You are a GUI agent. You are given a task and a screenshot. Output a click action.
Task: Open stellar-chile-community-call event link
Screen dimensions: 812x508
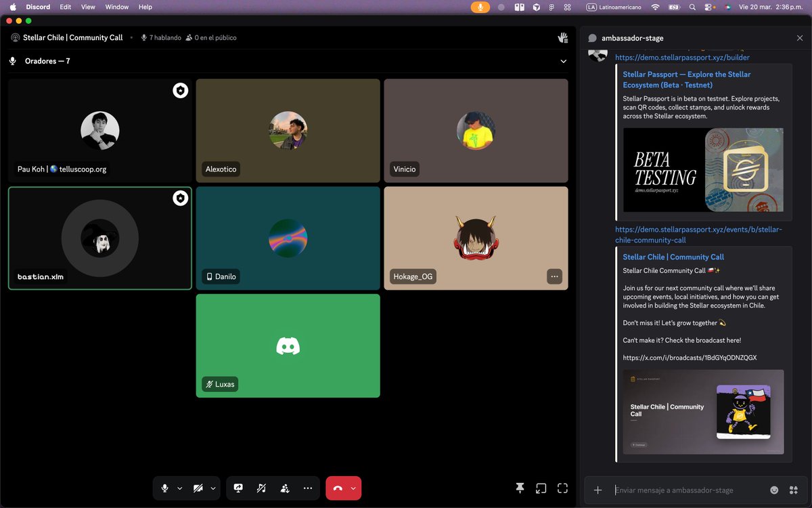point(698,234)
